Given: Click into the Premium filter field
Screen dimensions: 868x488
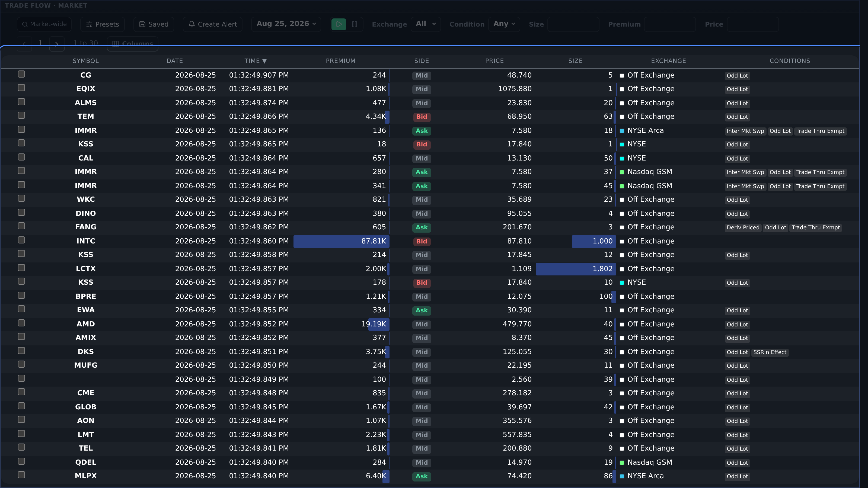Looking at the screenshot, I should (x=670, y=24).
